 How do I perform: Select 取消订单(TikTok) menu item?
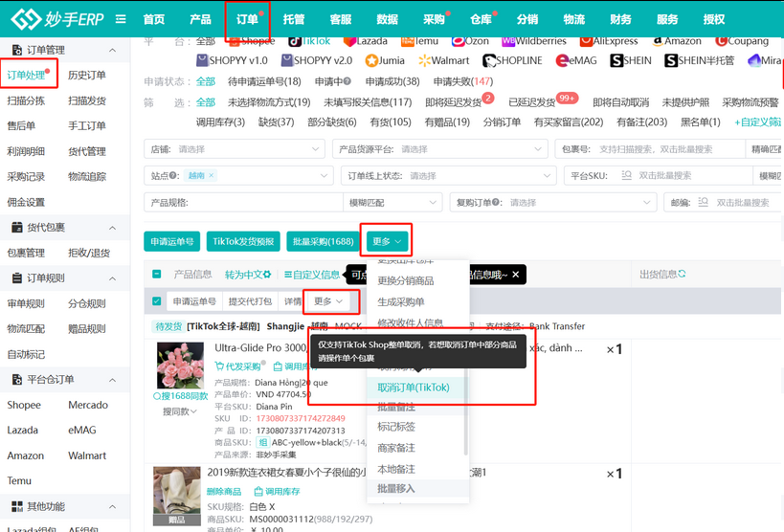click(414, 388)
